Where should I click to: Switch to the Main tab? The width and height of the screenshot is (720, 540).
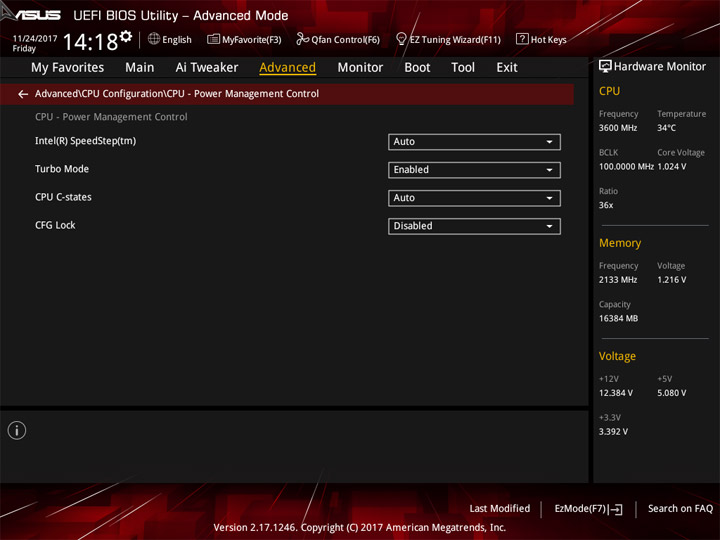pyautogui.click(x=140, y=68)
